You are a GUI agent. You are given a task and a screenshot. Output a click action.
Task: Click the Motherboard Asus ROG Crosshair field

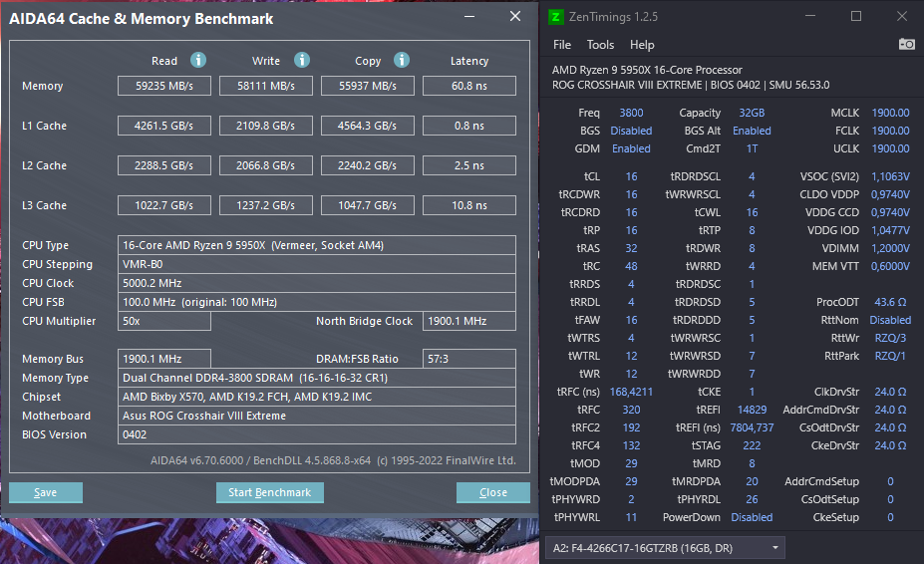[317, 416]
